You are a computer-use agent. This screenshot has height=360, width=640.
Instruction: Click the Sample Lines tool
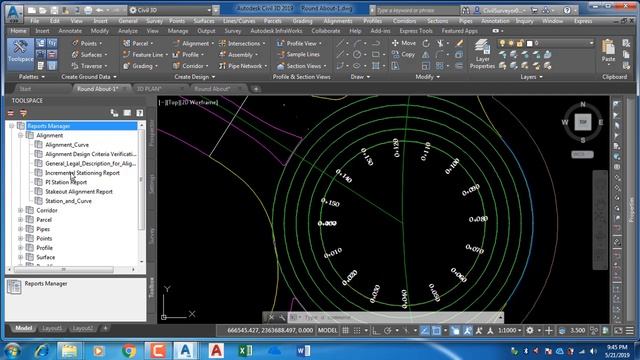(298, 54)
